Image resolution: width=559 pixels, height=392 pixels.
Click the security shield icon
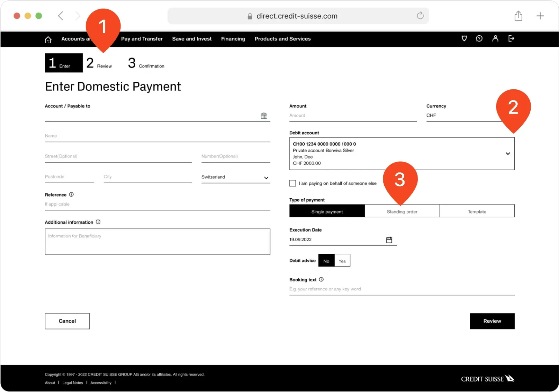click(x=464, y=39)
